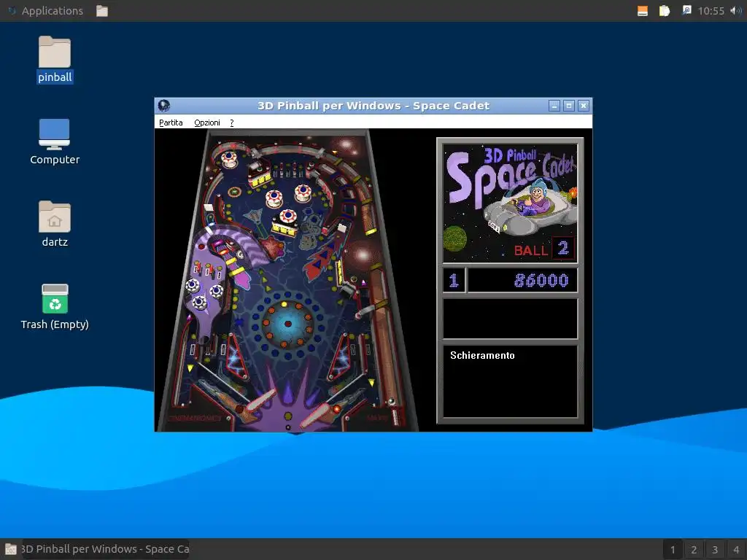Click the score value 86000
The height and width of the screenshot is (560, 747).
click(x=541, y=281)
